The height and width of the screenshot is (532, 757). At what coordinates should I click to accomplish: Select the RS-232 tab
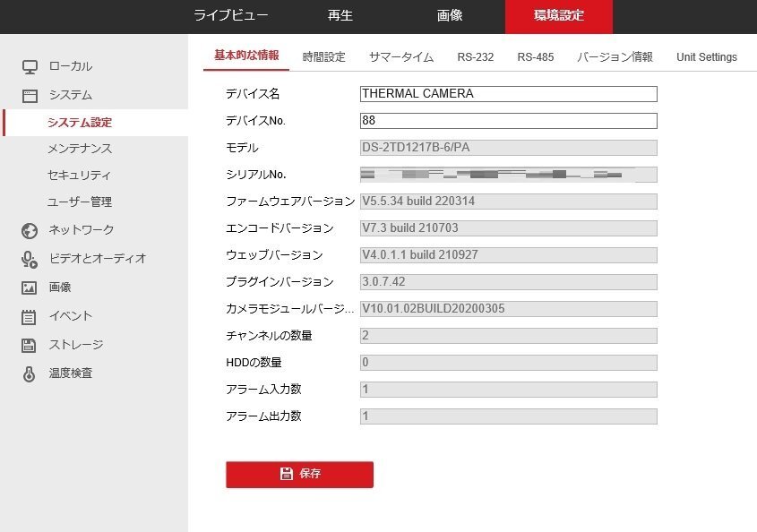coord(474,56)
